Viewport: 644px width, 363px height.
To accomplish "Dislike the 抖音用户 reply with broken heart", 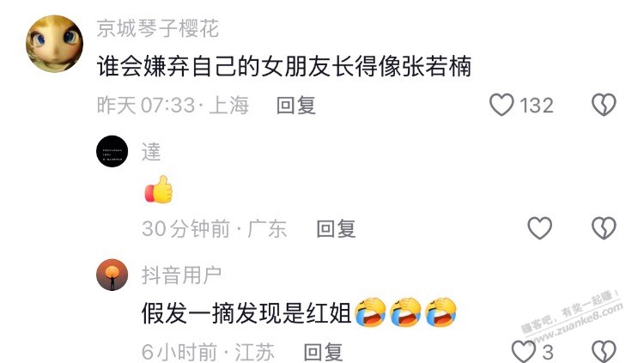I will (604, 352).
